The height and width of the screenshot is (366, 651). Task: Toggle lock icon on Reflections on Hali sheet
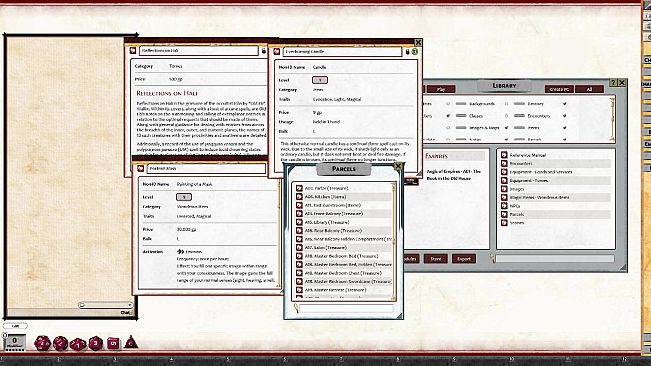263,51
